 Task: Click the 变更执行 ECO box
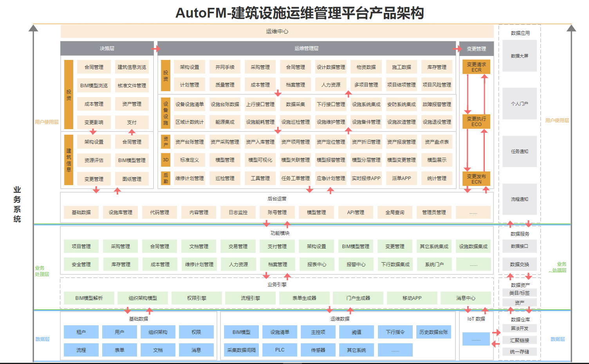pyautogui.click(x=476, y=121)
